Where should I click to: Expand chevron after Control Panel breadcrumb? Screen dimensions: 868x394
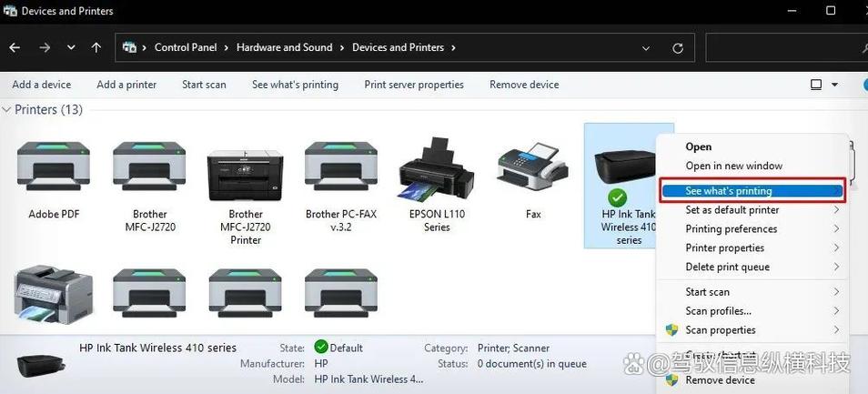tap(227, 48)
